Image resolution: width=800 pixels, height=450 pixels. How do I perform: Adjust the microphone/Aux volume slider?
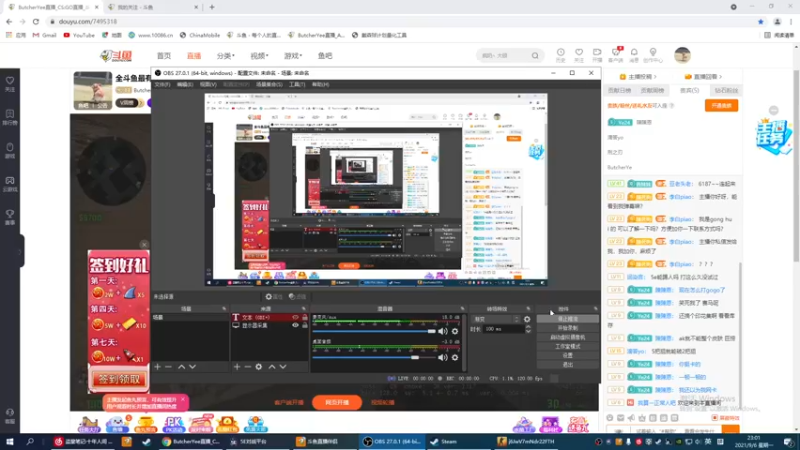[374, 332]
